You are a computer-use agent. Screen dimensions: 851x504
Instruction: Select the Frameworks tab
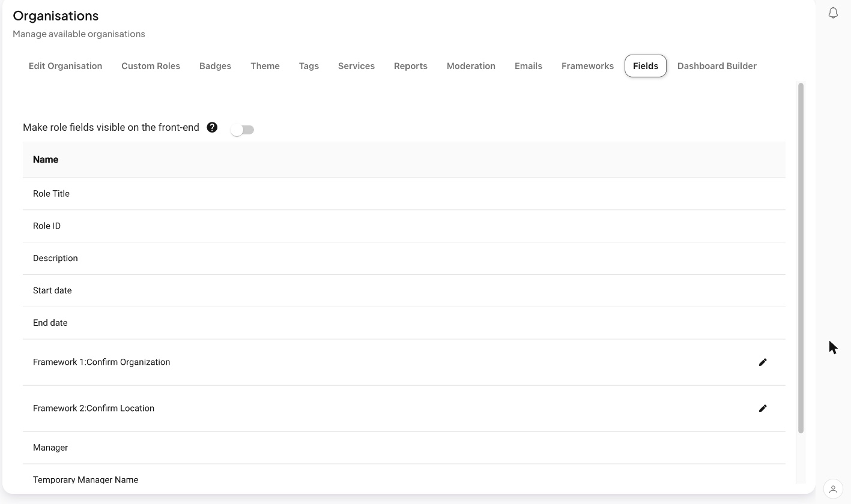pos(587,66)
